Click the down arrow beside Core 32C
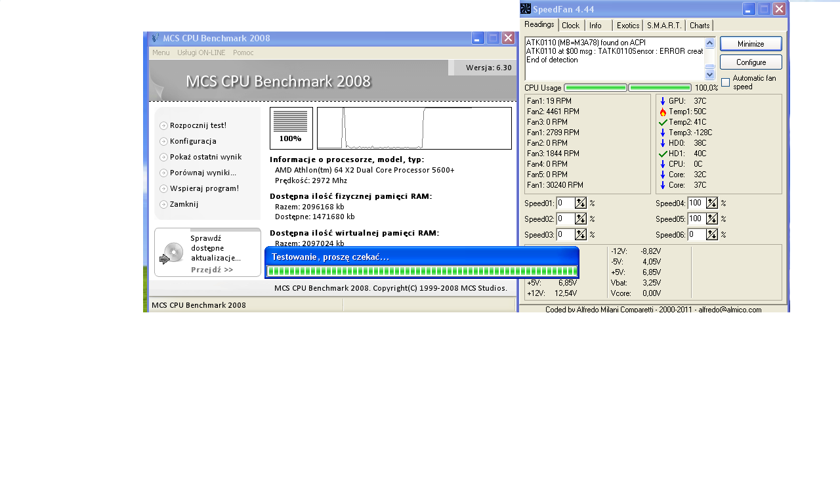The image size is (840, 504). point(663,175)
